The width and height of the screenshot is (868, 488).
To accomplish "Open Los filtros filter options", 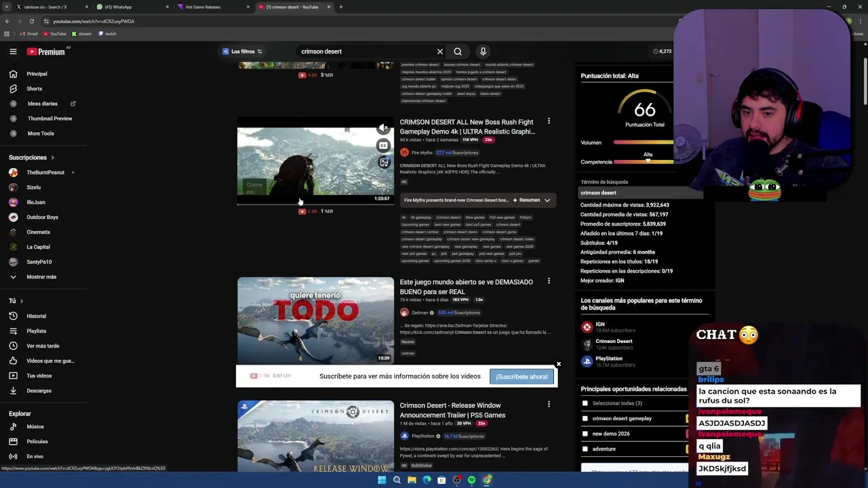I will point(242,52).
